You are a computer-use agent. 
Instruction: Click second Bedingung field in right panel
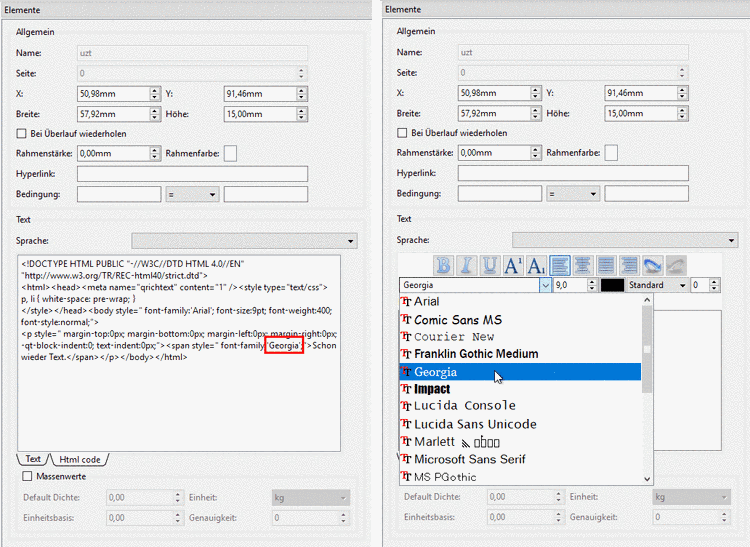click(x=647, y=194)
